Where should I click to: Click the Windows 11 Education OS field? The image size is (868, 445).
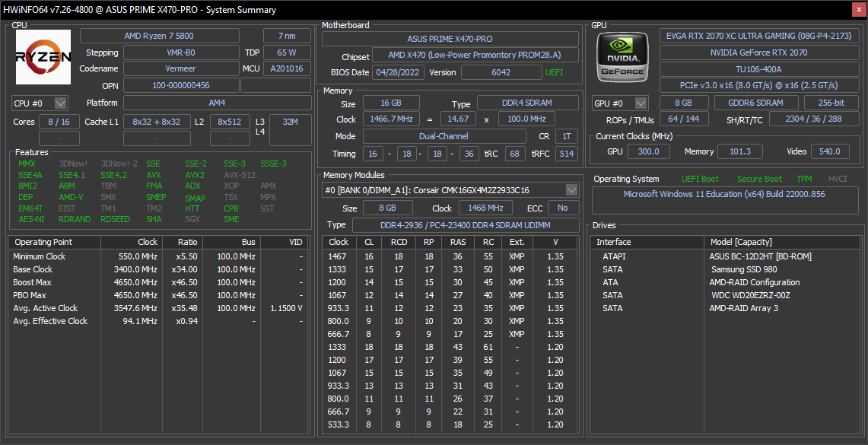(x=726, y=194)
